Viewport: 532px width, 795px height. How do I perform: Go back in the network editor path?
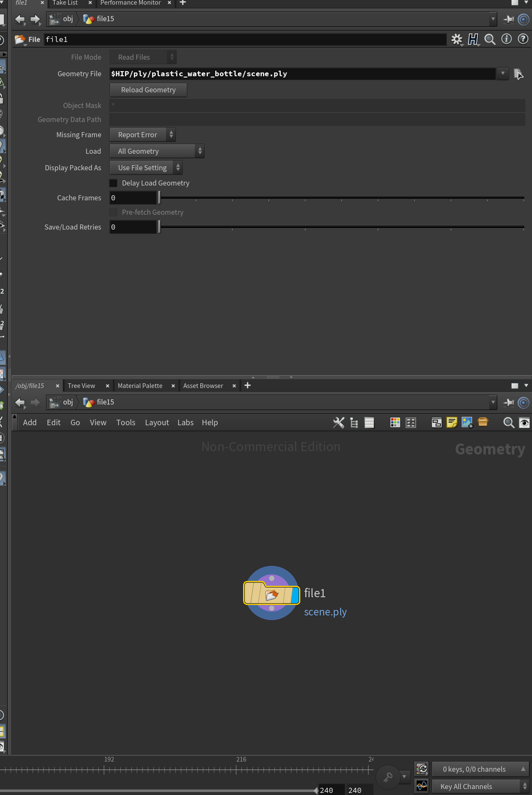[20, 402]
